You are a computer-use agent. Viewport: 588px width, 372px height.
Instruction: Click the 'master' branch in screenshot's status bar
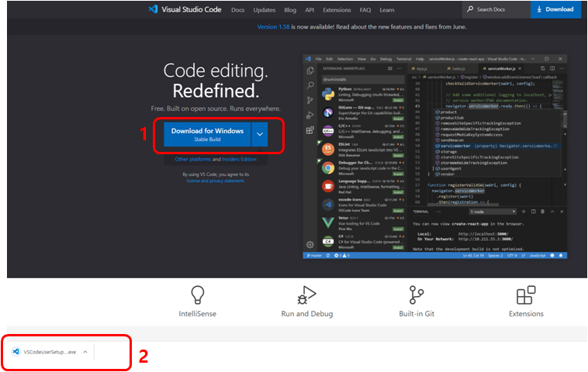point(314,256)
